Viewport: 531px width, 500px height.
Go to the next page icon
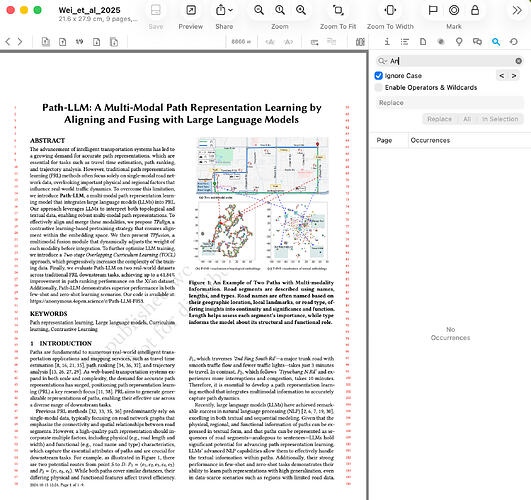coord(97,42)
